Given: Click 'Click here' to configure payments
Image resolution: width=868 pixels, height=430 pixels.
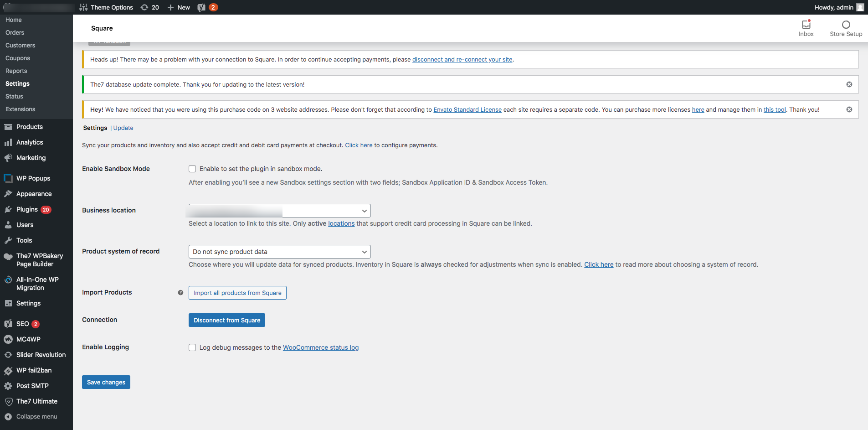Looking at the screenshot, I should 359,145.
